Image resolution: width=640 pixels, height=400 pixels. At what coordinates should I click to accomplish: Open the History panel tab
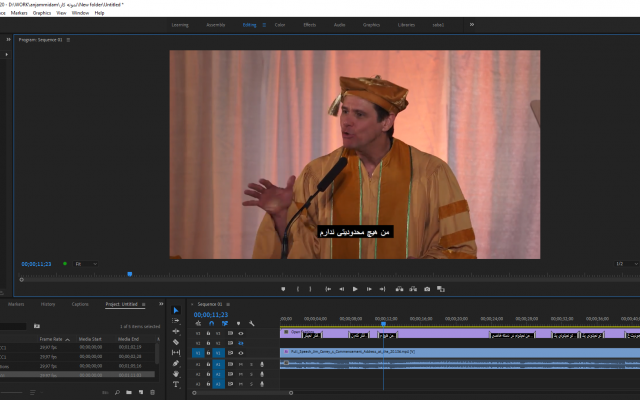(x=48, y=304)
